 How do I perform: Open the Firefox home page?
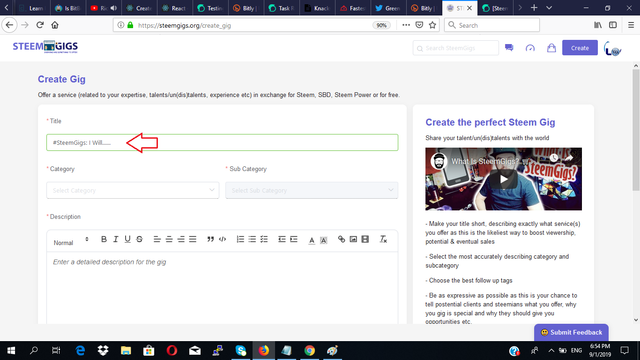[55, 25]
